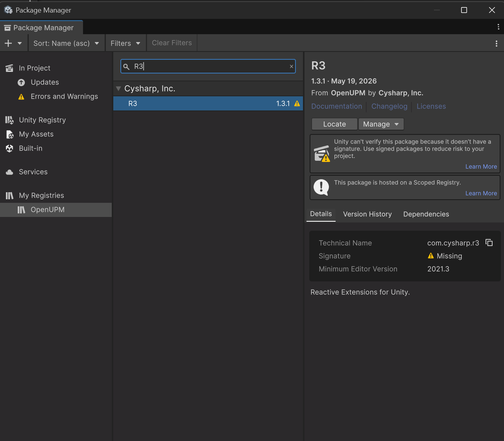
Task: Open Services in the sidebar
Action: (x=33, y=172)
